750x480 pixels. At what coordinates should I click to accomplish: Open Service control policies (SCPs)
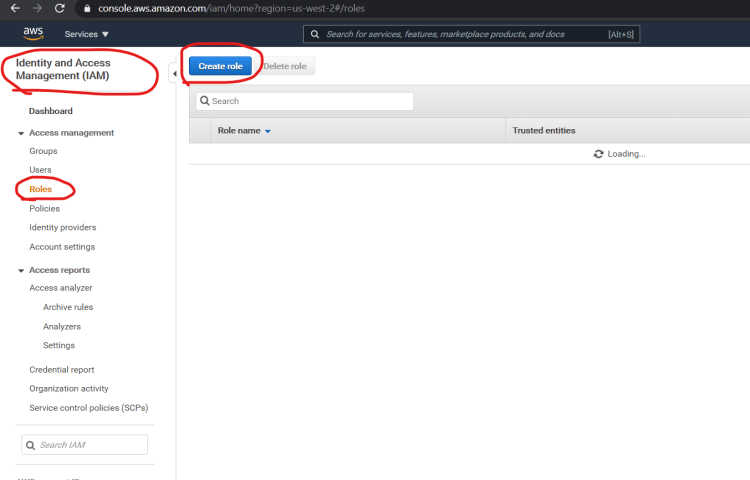(x=88, y=408)
